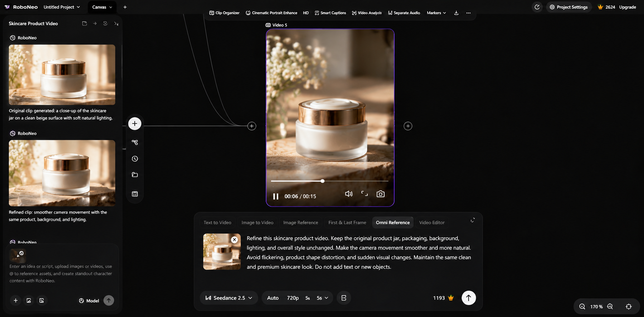Select Separate Audio

[404, 13]
